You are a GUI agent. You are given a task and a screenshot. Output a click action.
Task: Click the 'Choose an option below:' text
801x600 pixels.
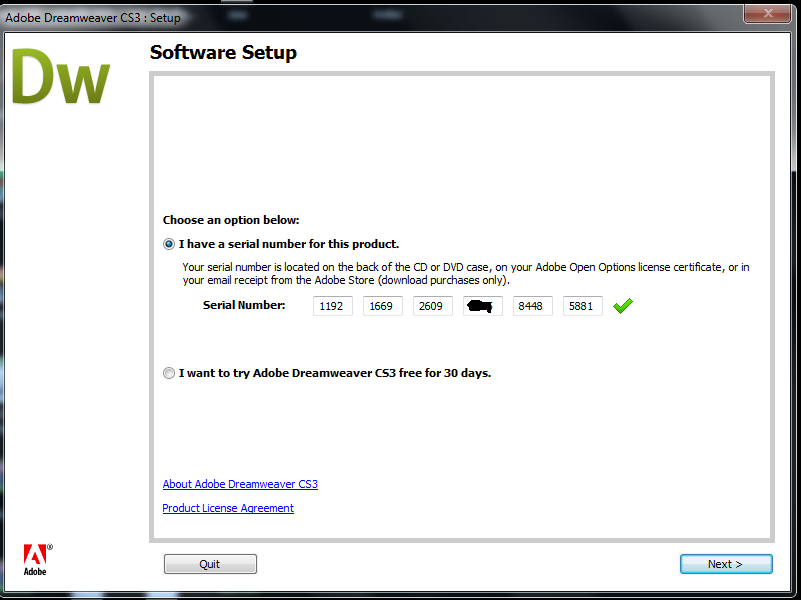tap(231, 220)
